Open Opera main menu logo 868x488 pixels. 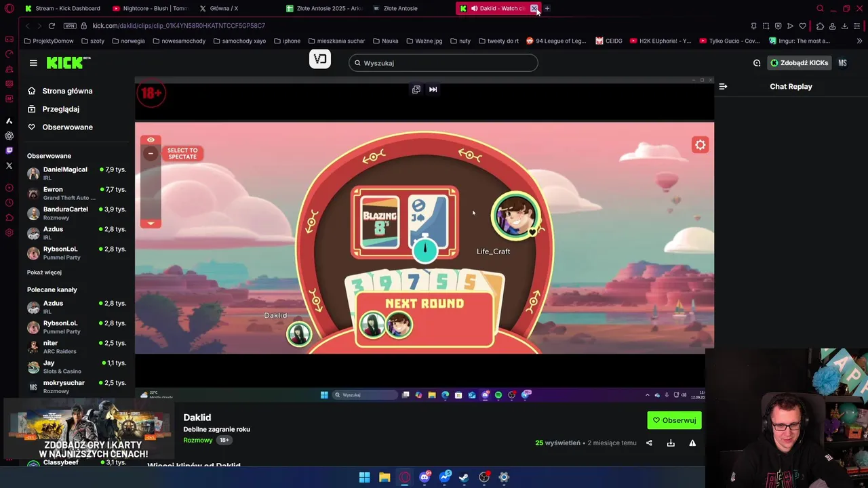[x=9, y=8]
